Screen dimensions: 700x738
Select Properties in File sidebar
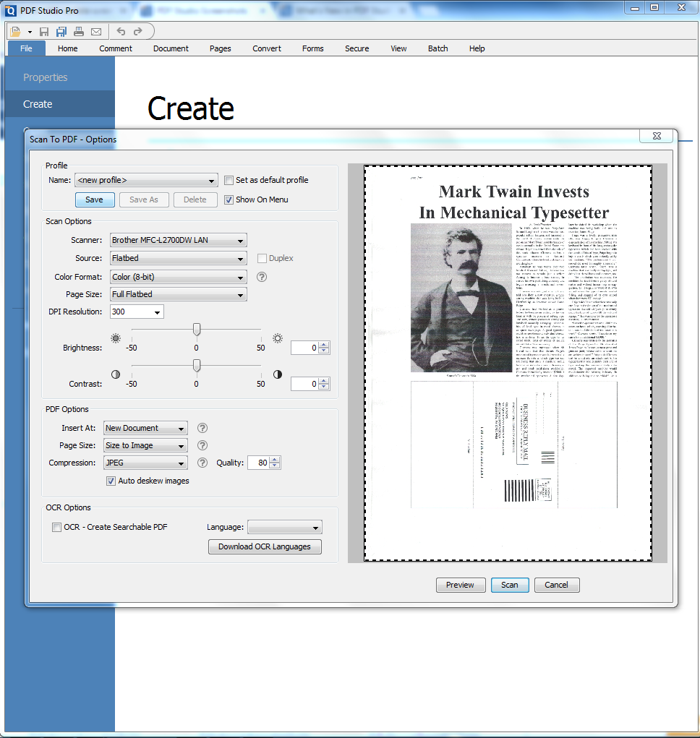pyautogui.click(x=60, y=77)
